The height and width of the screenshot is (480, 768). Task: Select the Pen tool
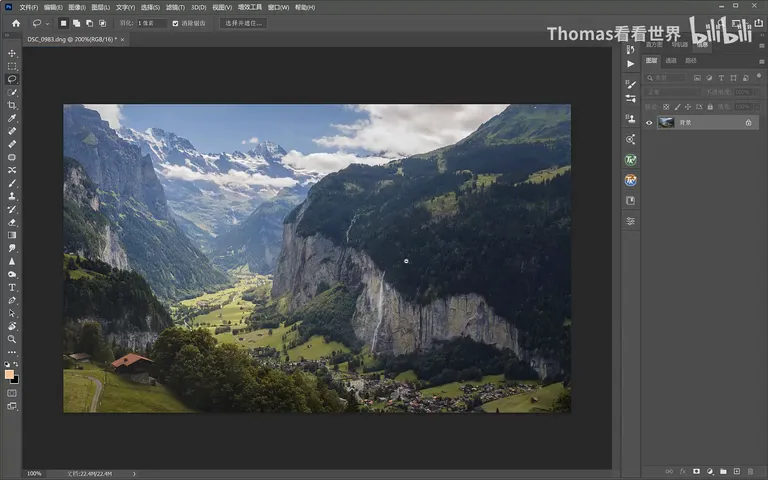click(x=12, y=300)
